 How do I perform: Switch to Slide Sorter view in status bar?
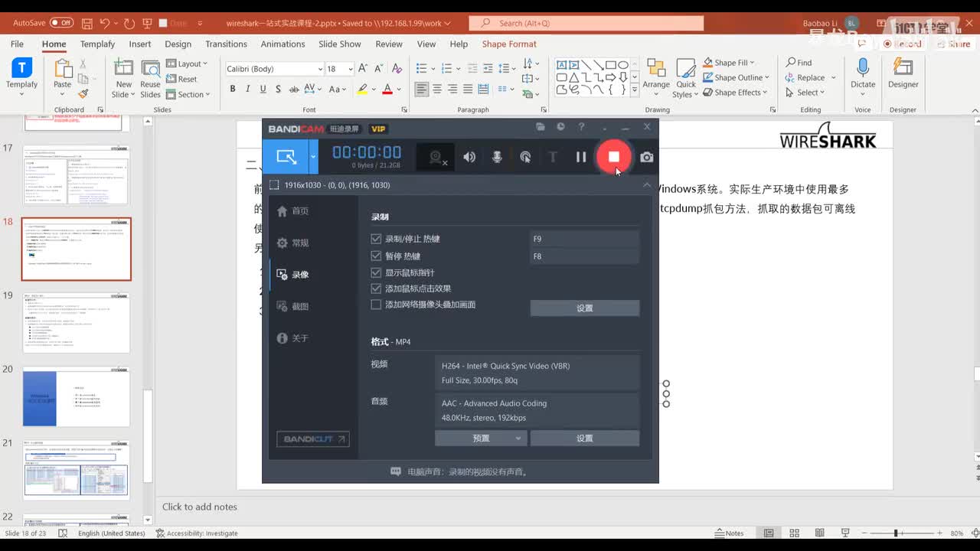tap(794, 533)
